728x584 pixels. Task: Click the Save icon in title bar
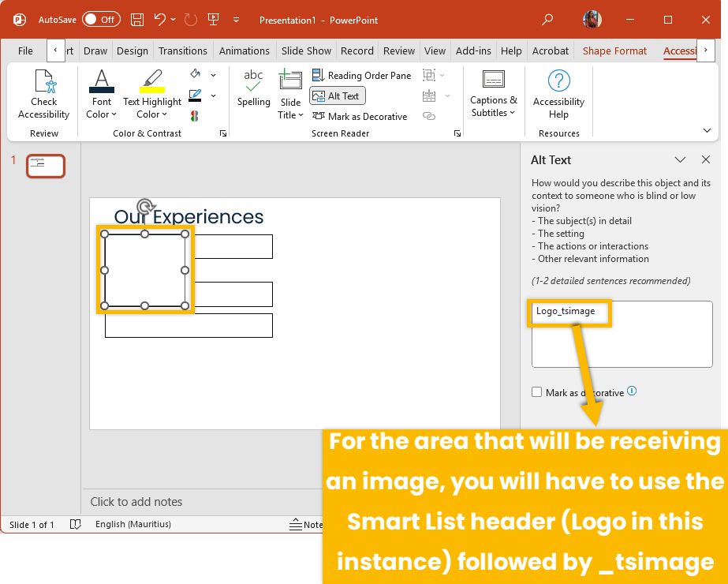[x=137, y=19]
